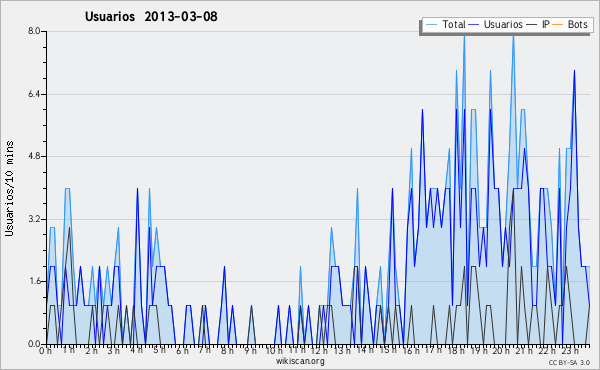Click the 'Total' legend label
Screen dimensions: 600x370
pyautogui.click(x=454, y=24)
